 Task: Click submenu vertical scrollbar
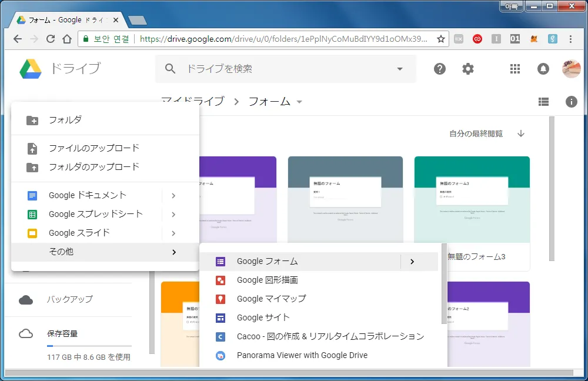point(445,284)
